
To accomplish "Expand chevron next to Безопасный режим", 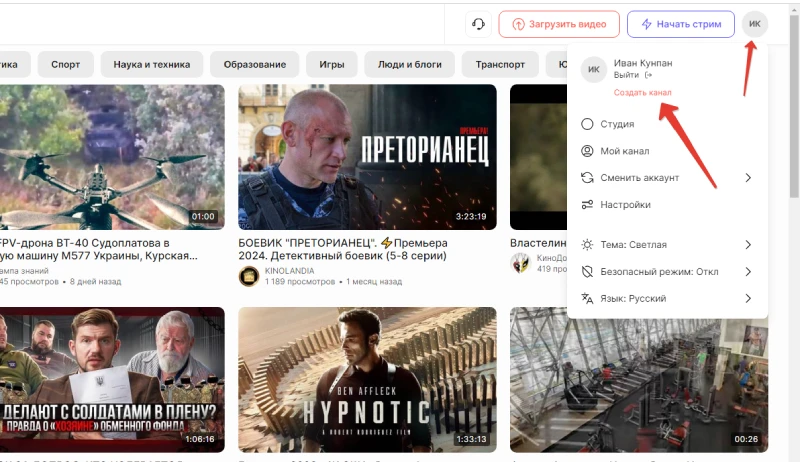I will tap(748, 271).
